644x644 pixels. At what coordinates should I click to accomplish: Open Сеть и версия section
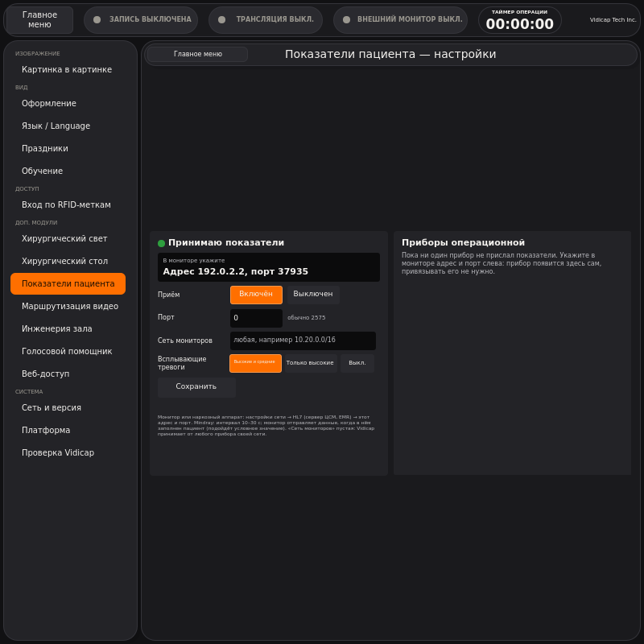[x=68, y=407]
